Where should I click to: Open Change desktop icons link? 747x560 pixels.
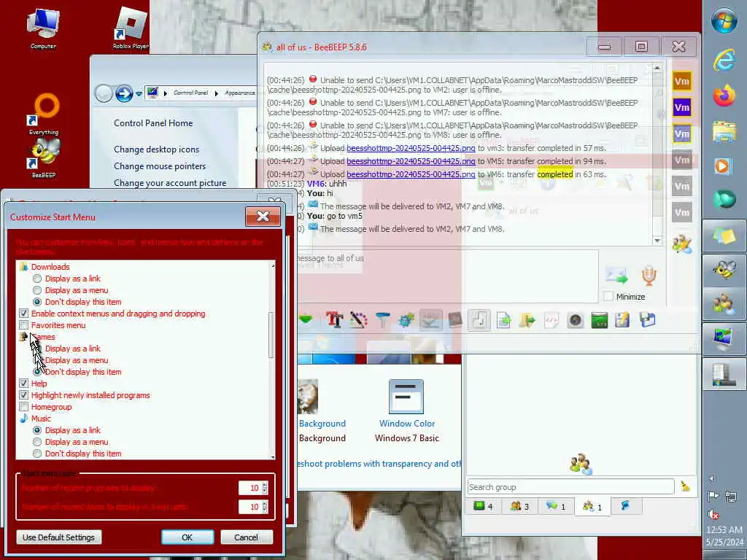pyautogui.click(x=156, y=149)
